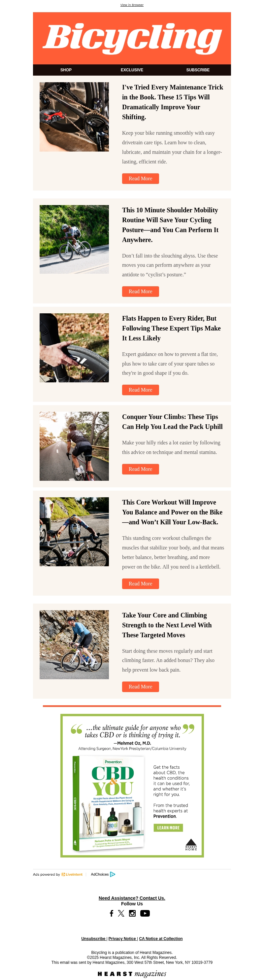Image resolution: width=264 pixels, height=980 pixels.
Task: Open the View in Browser link
Action: pyautogui.click(x=132, y=5)
